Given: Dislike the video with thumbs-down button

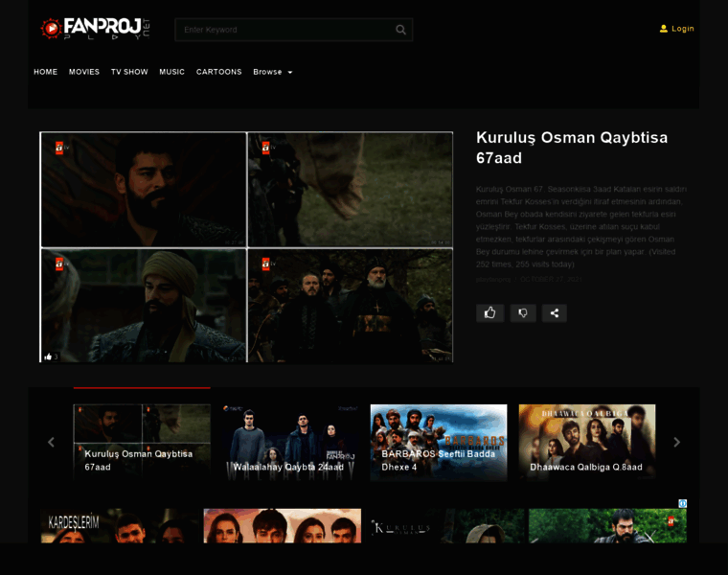Looking at the screenshot, I should 523,313.
